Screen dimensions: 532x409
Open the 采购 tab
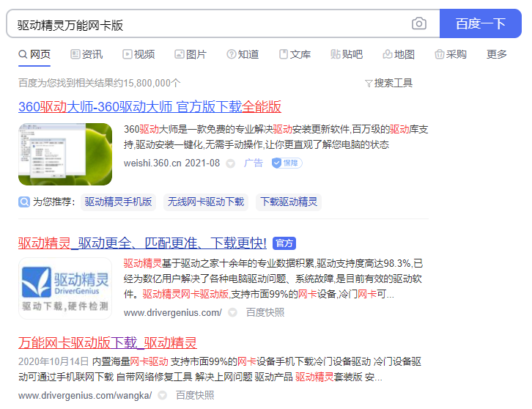(451, 54)
